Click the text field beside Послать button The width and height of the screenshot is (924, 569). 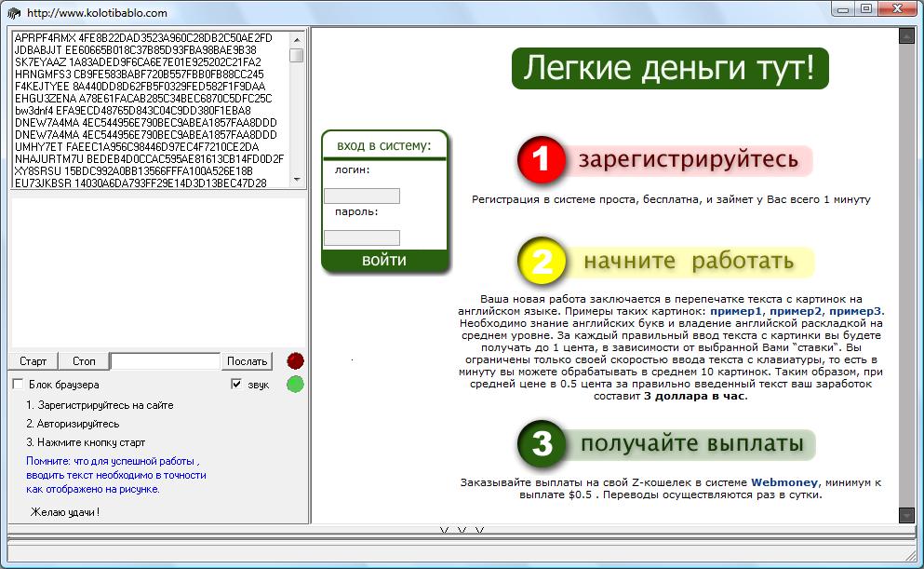165,360
